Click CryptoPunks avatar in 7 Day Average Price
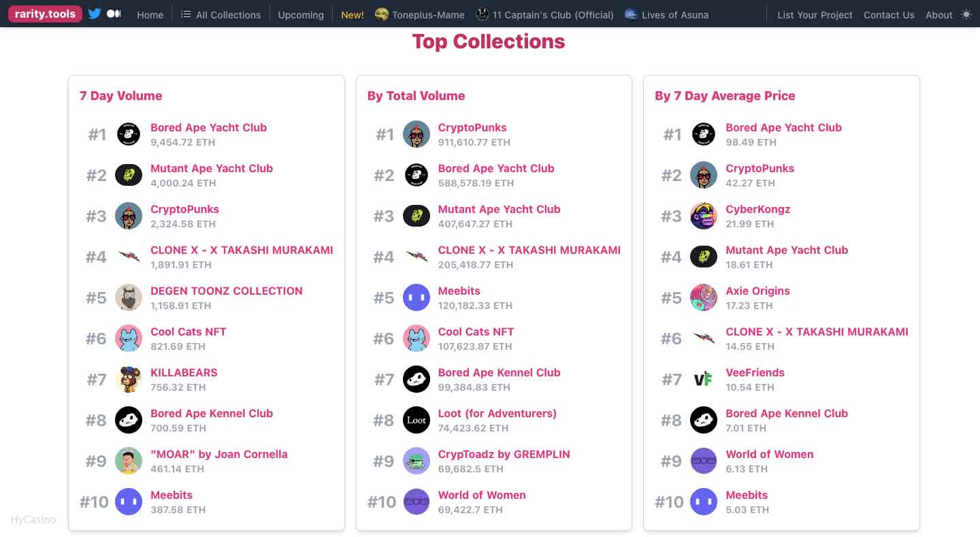 704,175
